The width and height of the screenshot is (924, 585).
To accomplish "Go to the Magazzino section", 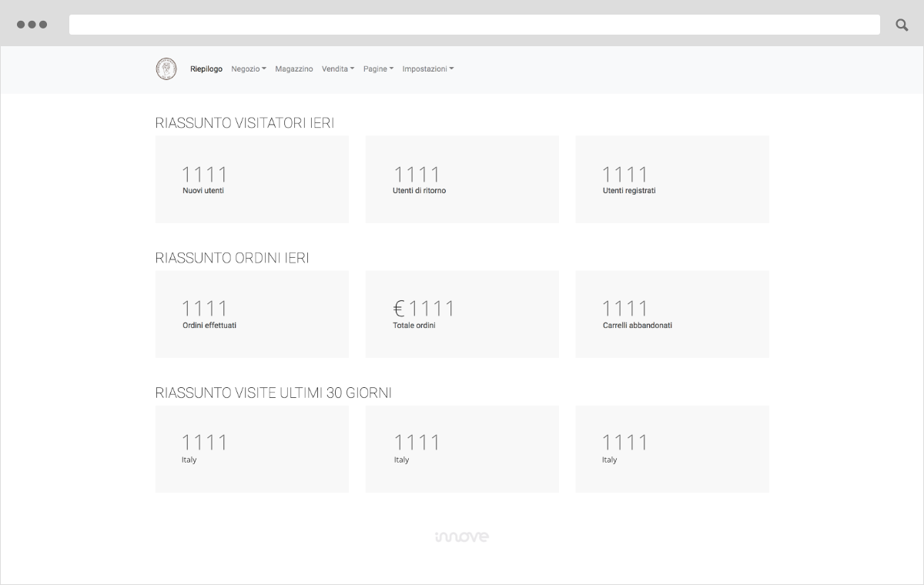I will pos(294,69).
